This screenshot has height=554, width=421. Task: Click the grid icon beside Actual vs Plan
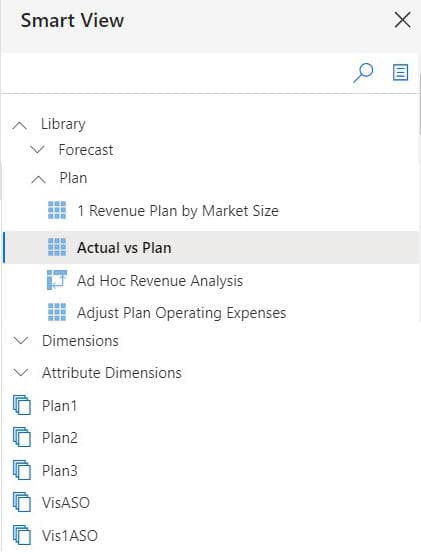tap(57, 247)
